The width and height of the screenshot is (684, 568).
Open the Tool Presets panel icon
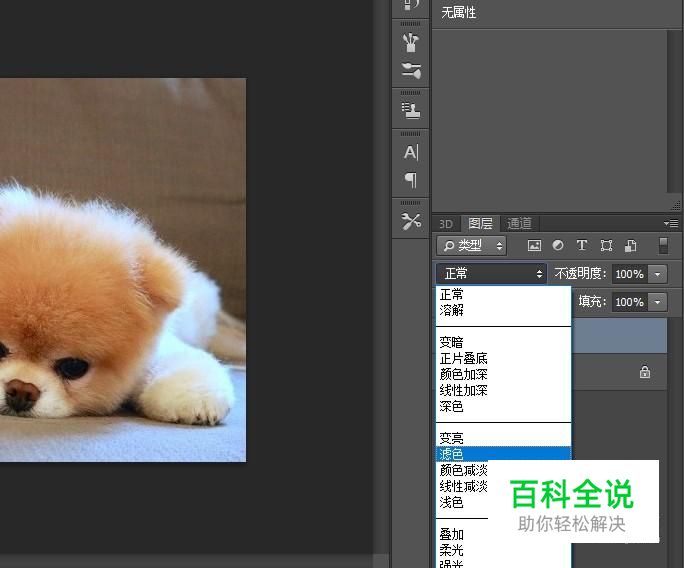coord(411,221)
